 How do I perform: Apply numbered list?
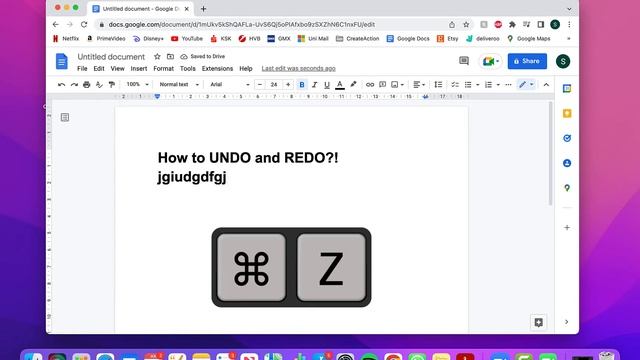pyautogui.click(x=488, y=84)
